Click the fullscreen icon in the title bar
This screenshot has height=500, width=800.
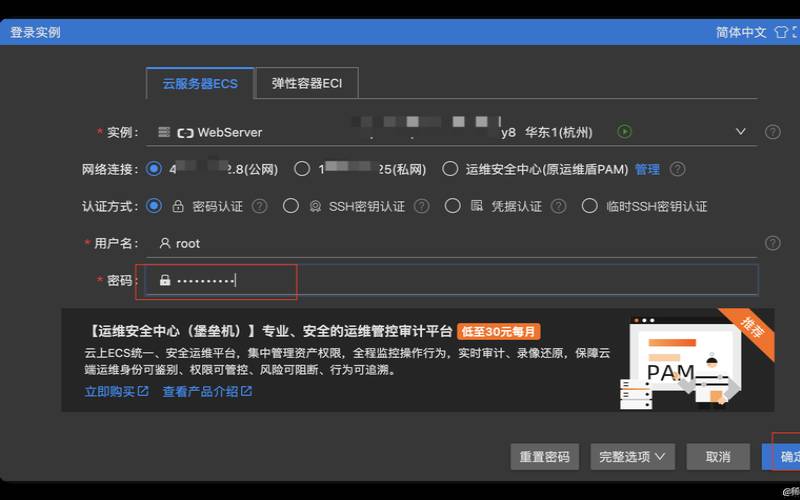[796, 32]
